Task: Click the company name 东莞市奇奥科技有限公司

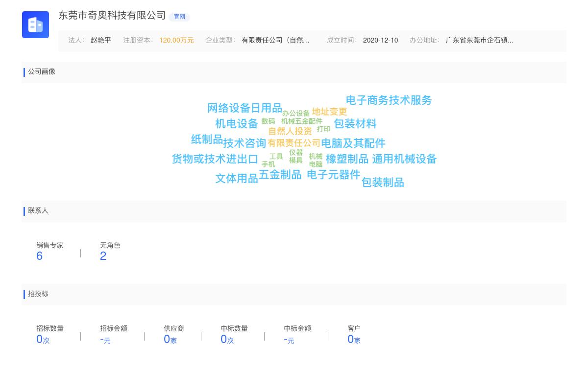Action: [x=112, y=15]
